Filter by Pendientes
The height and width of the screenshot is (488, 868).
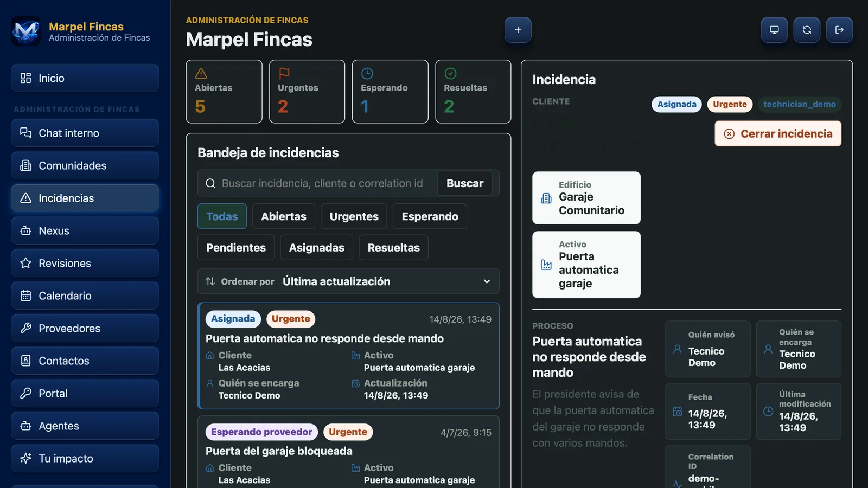tap(236, 247)
